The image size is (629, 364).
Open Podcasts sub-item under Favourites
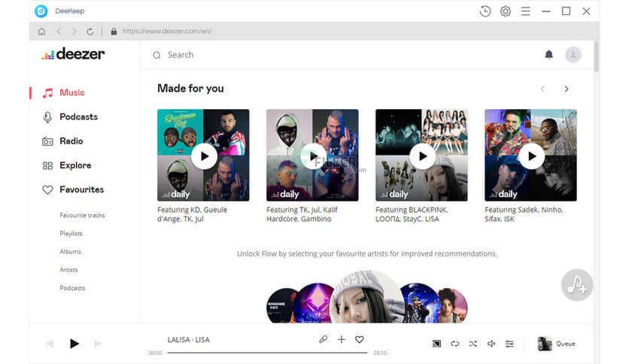point(72,288)
